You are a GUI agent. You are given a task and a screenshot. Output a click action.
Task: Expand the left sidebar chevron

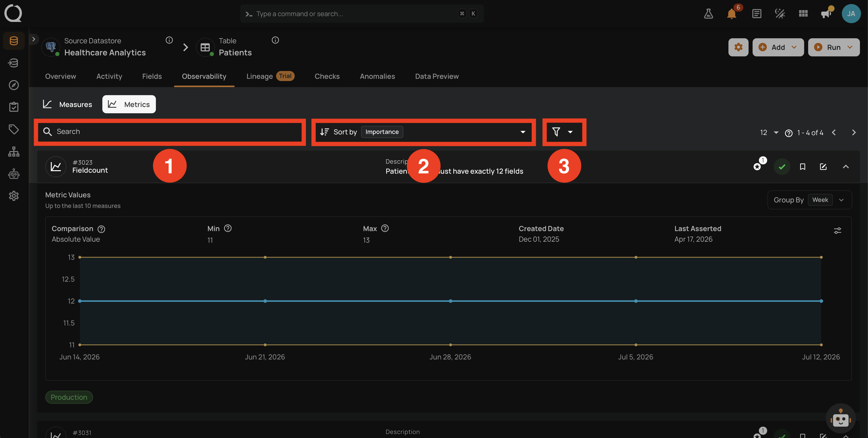click(33, 39)
